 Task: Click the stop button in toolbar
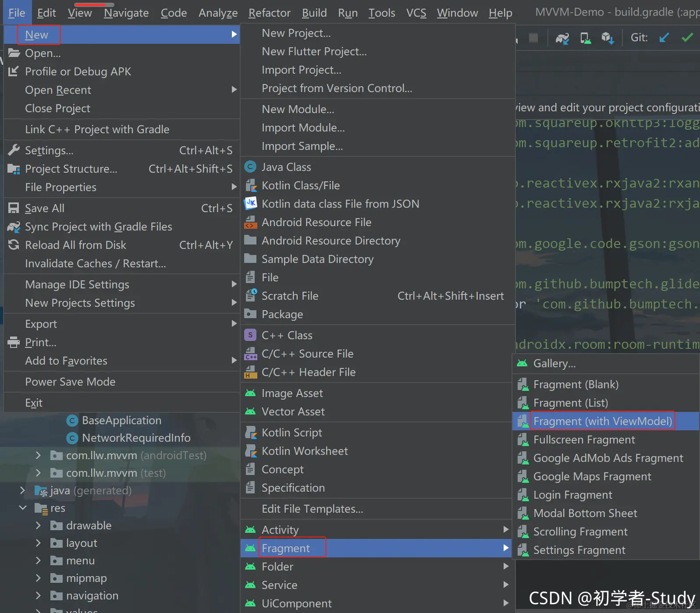[533, 38]
